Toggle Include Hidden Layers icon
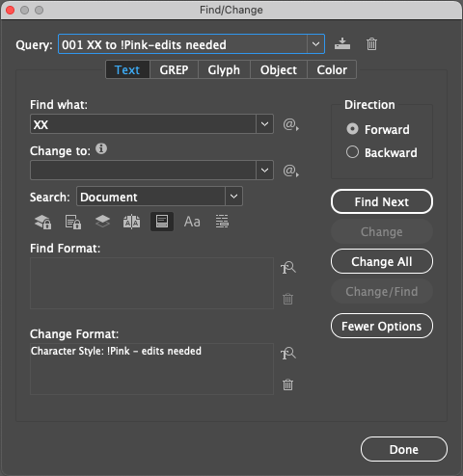This screenshot has width=463, height=476. point(102,222)
